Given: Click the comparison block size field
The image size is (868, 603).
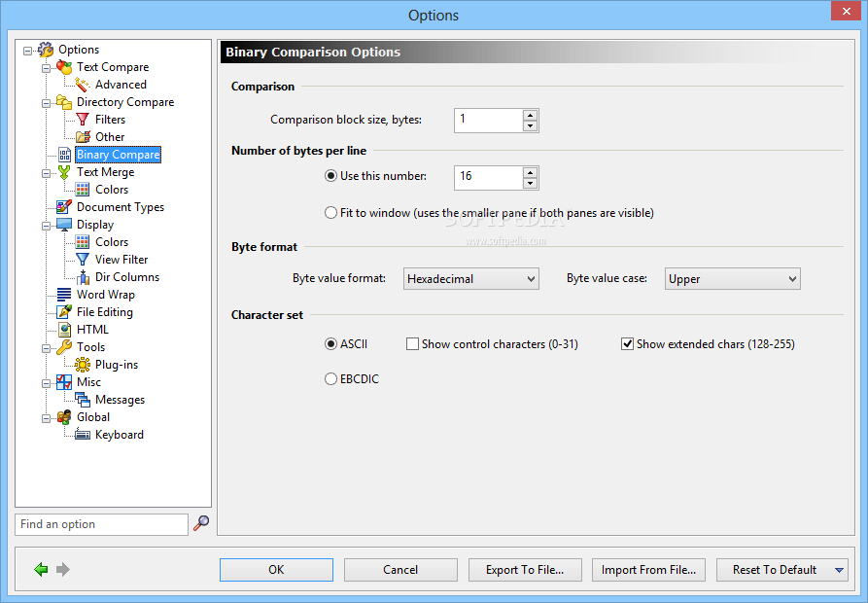Looking at the screenshot, I should (488, 121).
